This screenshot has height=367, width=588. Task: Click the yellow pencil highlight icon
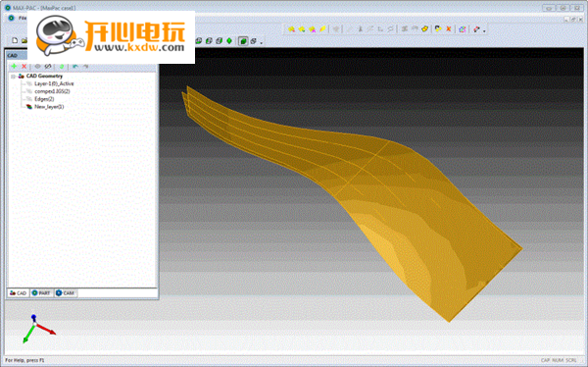tap(322, 28)
